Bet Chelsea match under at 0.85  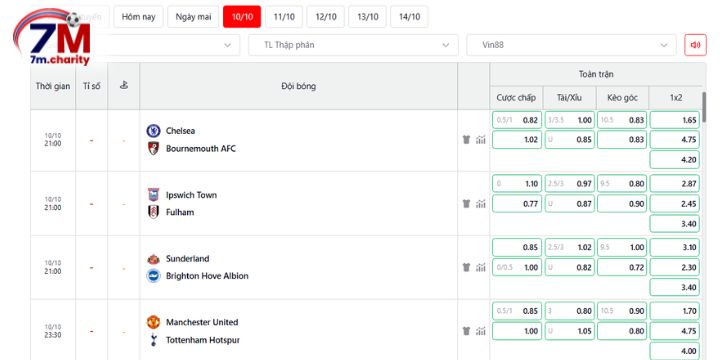[x=570, y=140]
